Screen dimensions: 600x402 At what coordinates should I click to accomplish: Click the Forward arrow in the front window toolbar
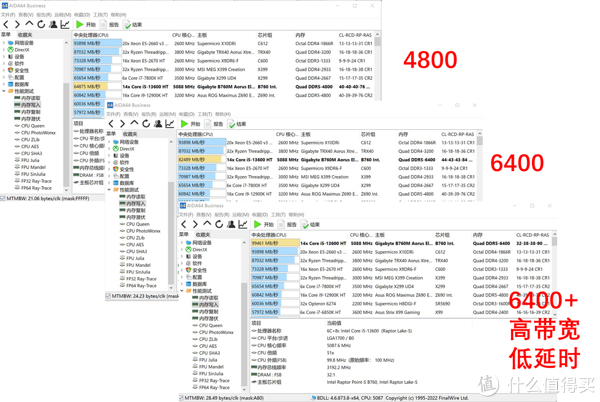(x=195, y=225)
